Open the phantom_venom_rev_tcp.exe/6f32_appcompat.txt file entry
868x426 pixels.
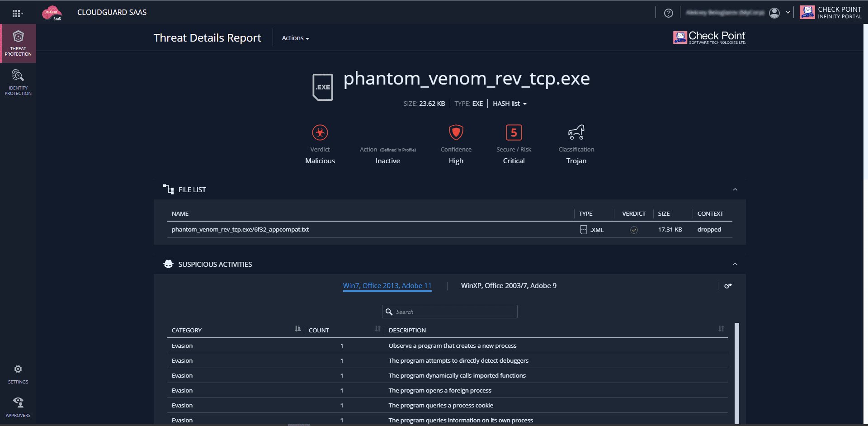point(240,230)
